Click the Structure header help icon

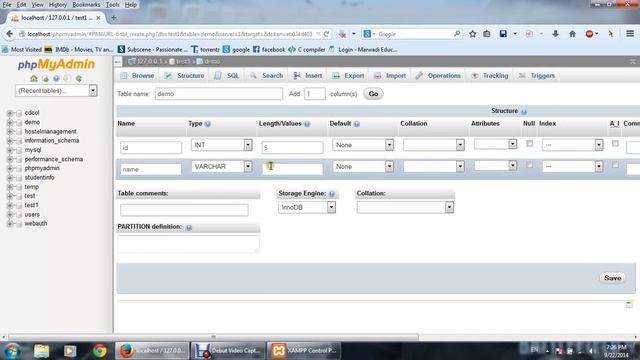pyautogui.click(x=524, y=111)
